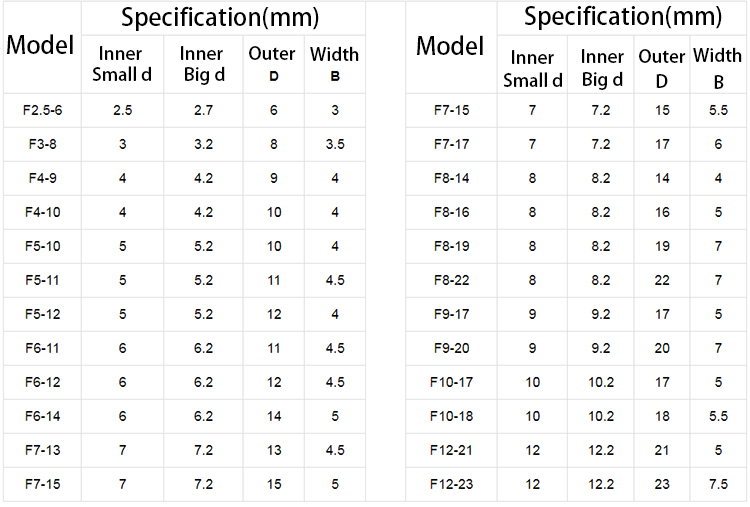The image size is (750, 507).
Task: Select the F12-23 model cell
Action: tap(452, 485)
